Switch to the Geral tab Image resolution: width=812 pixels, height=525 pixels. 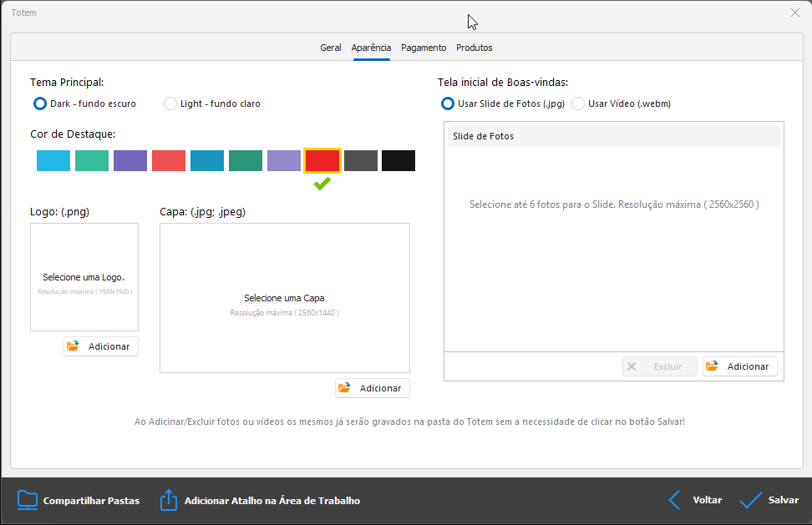point(330,48)
